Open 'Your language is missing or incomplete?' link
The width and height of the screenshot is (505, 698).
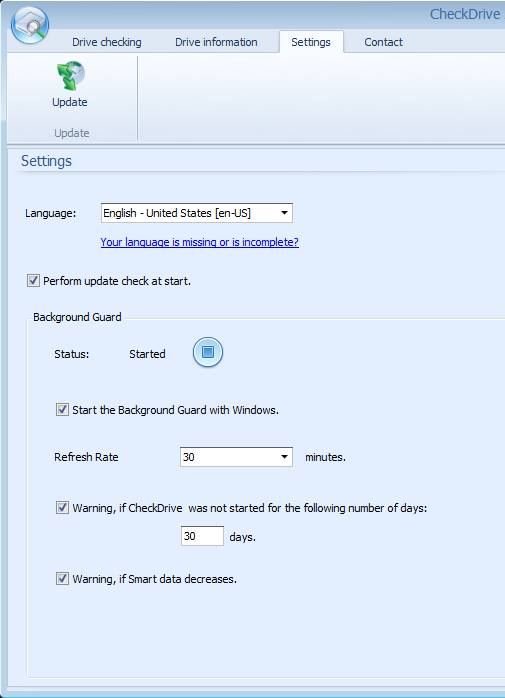(x=200, y=242)
